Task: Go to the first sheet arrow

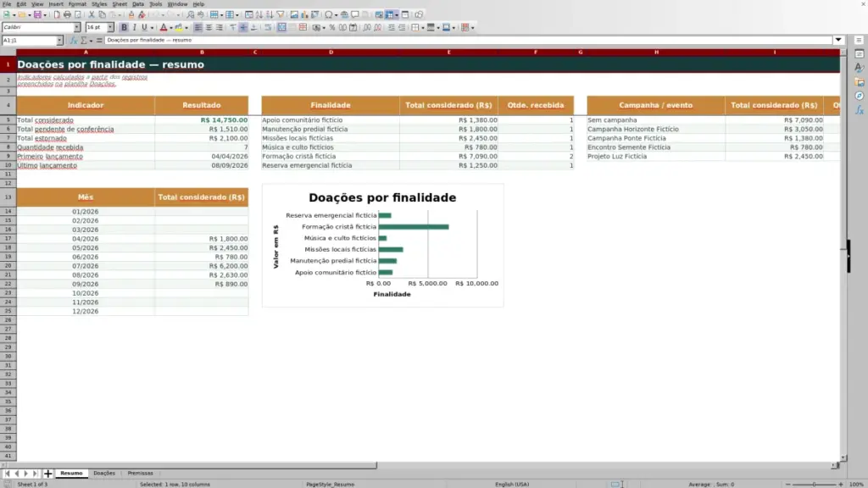Action: tap(7, 474)
